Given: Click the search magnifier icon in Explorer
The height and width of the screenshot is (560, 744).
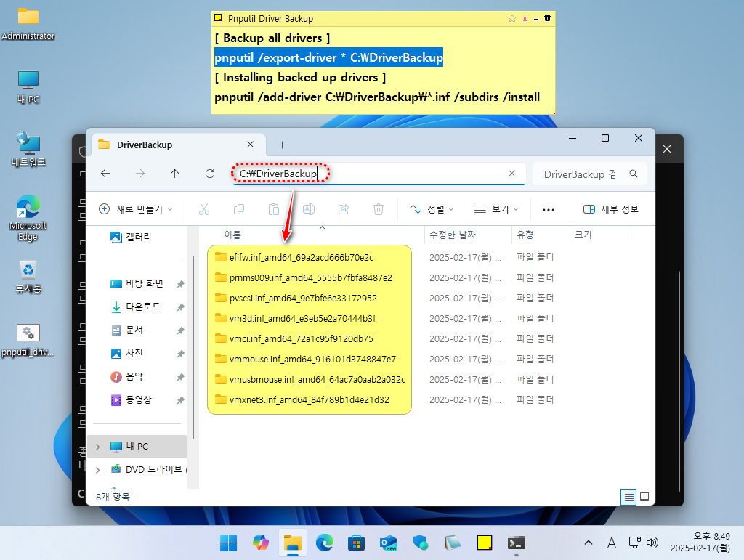Looking at the screenshot, I should (x=634, y=174).
